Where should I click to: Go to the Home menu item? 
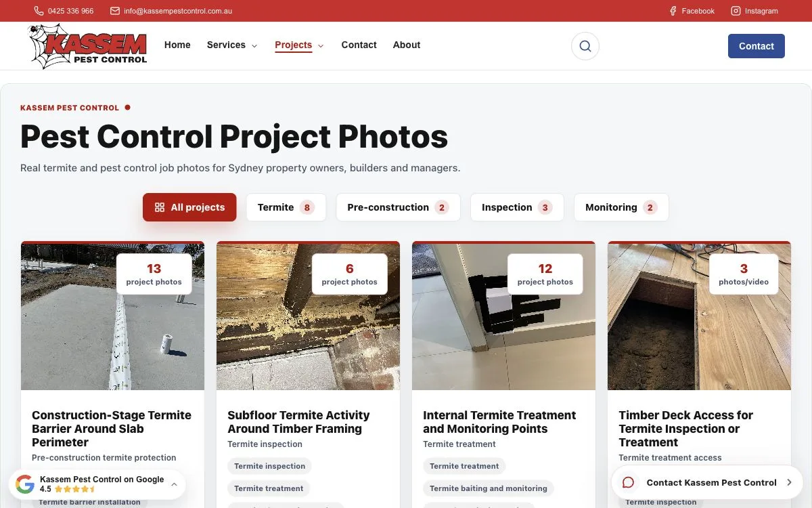point(177,45)
